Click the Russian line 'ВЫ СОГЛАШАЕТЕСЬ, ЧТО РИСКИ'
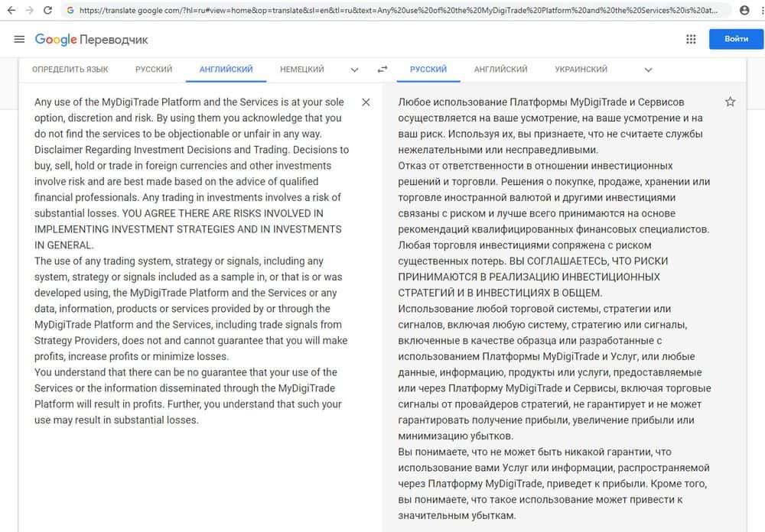Viewport: 765px width, 532px height. tap(588, 261)
